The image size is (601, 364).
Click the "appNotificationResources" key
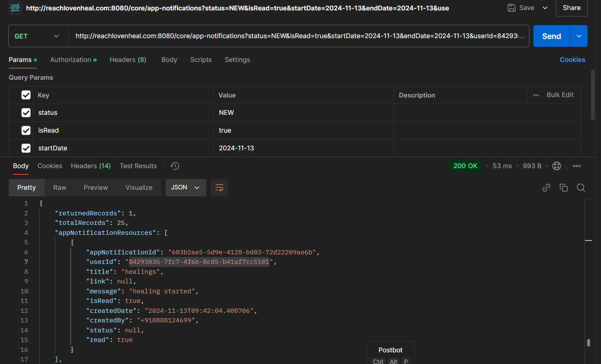pyautogui.click(x=105, y=233)
